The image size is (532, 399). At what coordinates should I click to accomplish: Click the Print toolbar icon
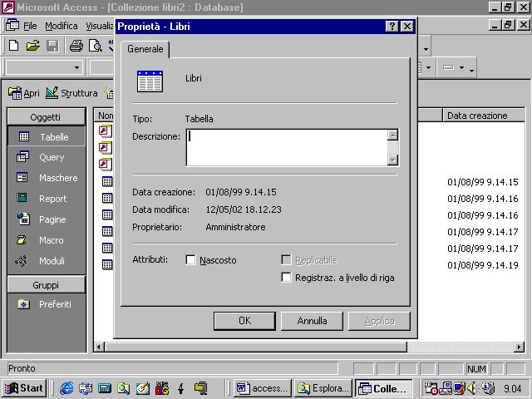click(x=76, y=46)
